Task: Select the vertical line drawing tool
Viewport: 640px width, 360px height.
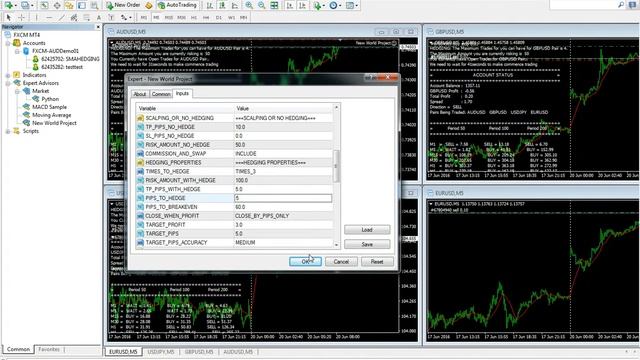Action: click(x=36, y=18)
